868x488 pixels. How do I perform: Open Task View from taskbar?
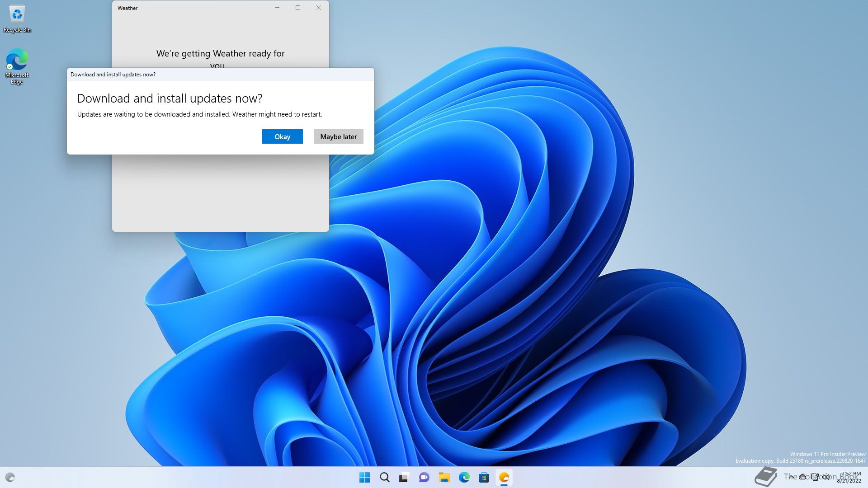pos(404,477)
